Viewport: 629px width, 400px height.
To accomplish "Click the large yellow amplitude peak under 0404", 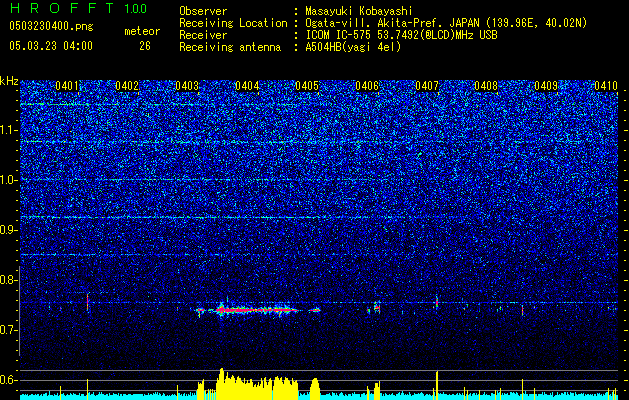I will click(x=257, y=384).
